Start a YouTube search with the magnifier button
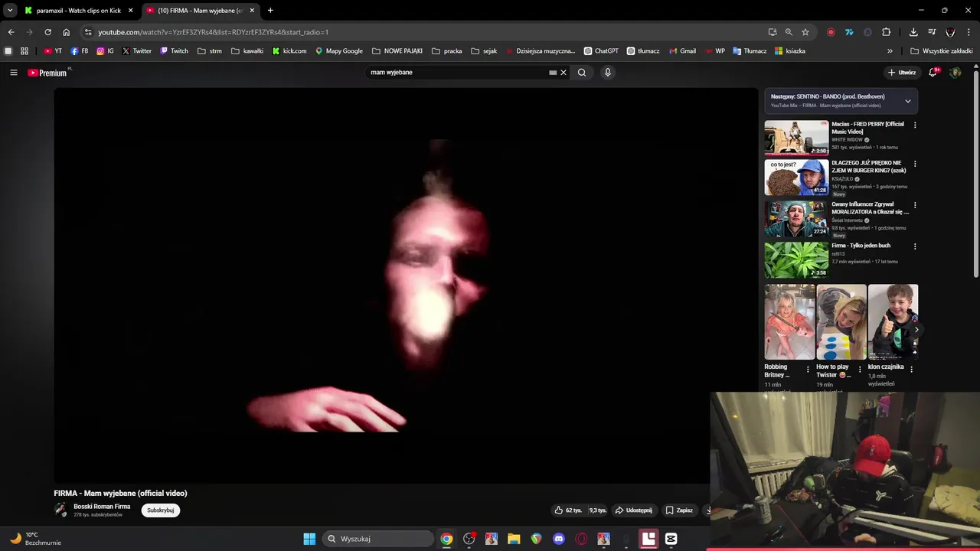Viewport: 980px width, 551px height. pos(582,73)
